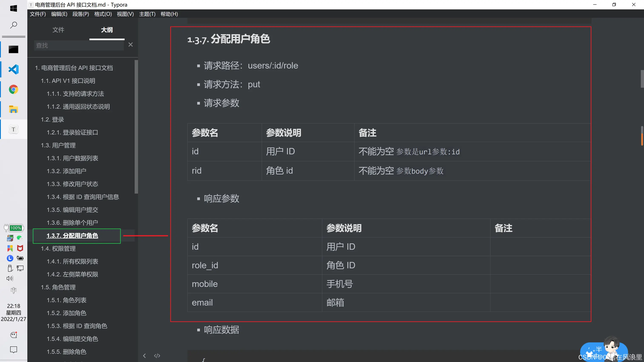Open the 主题(T) menu
This screenshot has height=362, width=644.
point(147,14)
